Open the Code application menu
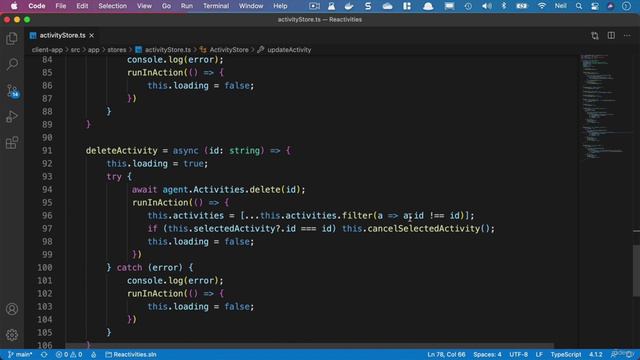 pyautogui.click(x=37, y=6)
